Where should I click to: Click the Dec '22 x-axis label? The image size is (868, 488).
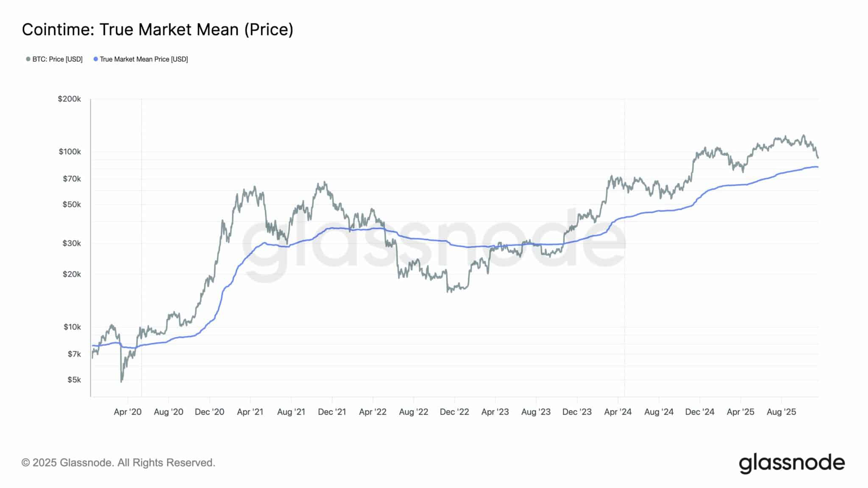click(454, 412)
